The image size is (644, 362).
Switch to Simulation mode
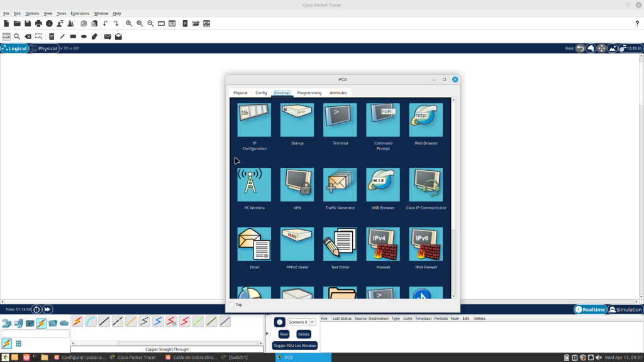click(625, 309)
